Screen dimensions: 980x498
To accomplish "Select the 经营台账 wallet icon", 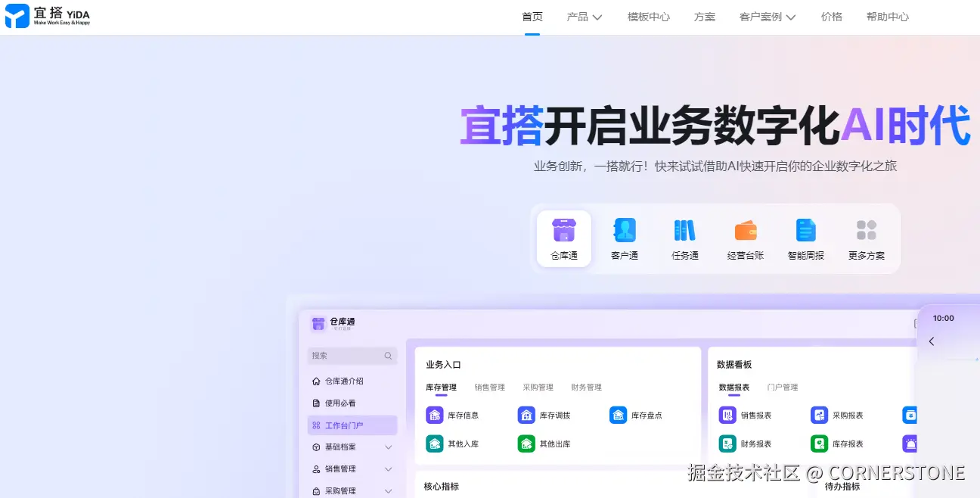I will (746, 230).
